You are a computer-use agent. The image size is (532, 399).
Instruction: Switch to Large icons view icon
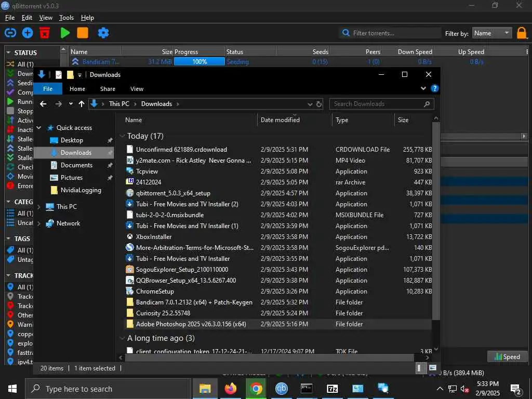pos(433,368)
